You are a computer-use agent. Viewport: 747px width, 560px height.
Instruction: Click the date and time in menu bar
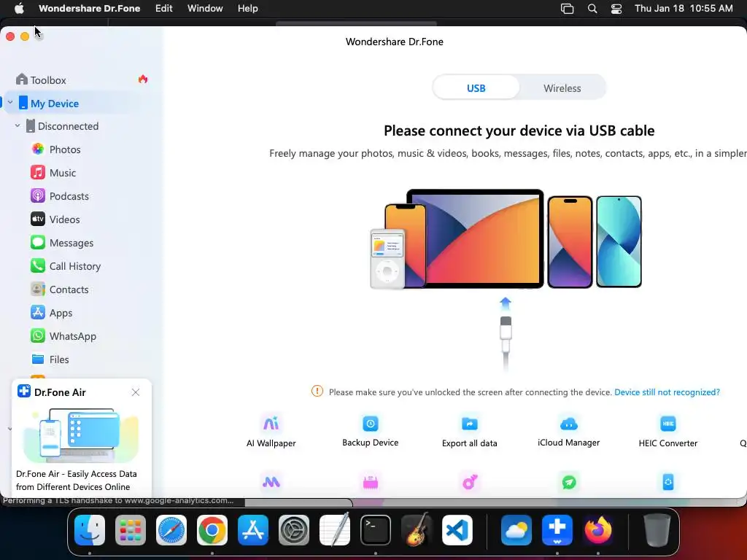point(684,8)
